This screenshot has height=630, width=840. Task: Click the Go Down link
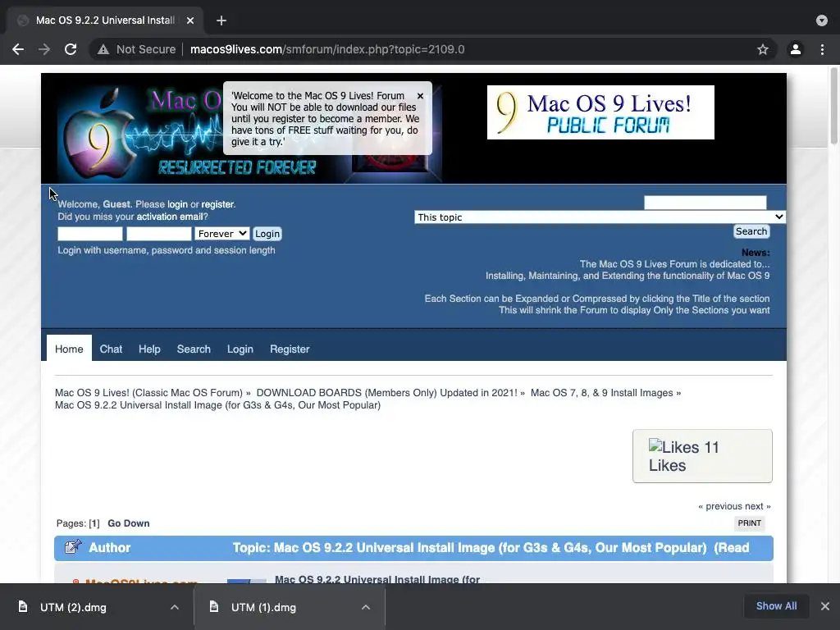coord(129,523)
